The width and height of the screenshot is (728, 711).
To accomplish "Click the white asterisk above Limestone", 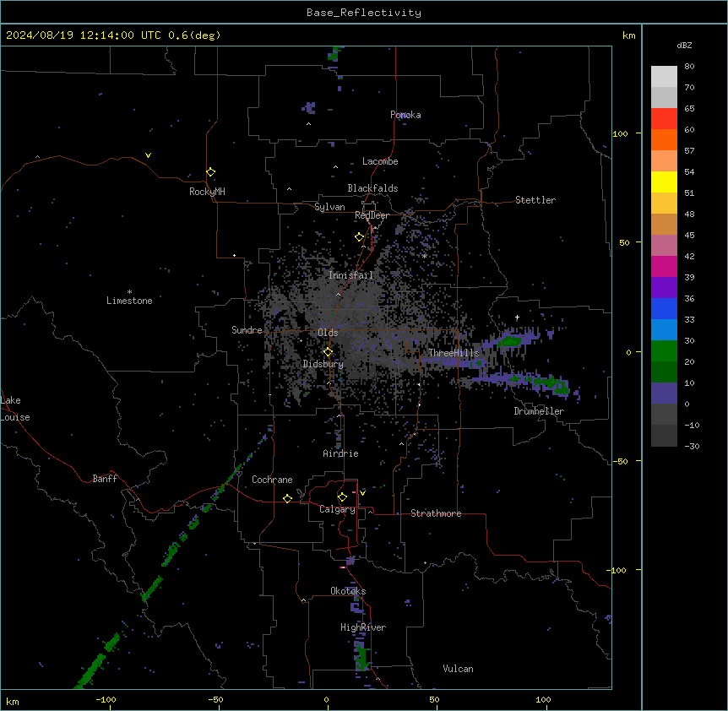I will [129, 292].
